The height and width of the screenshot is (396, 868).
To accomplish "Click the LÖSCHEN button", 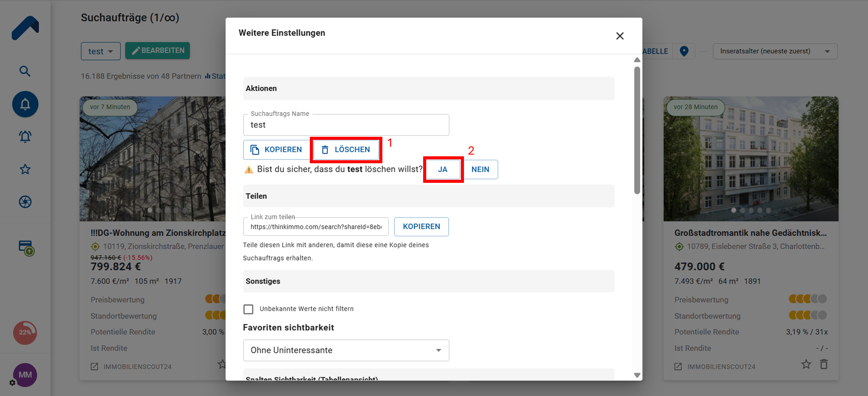I will coord(346,150).
